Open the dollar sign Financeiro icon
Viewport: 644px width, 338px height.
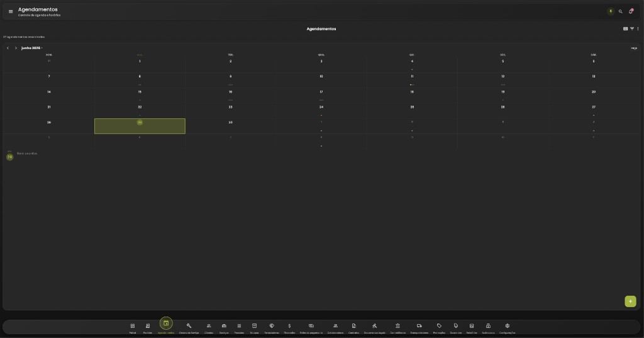[289, 328]
